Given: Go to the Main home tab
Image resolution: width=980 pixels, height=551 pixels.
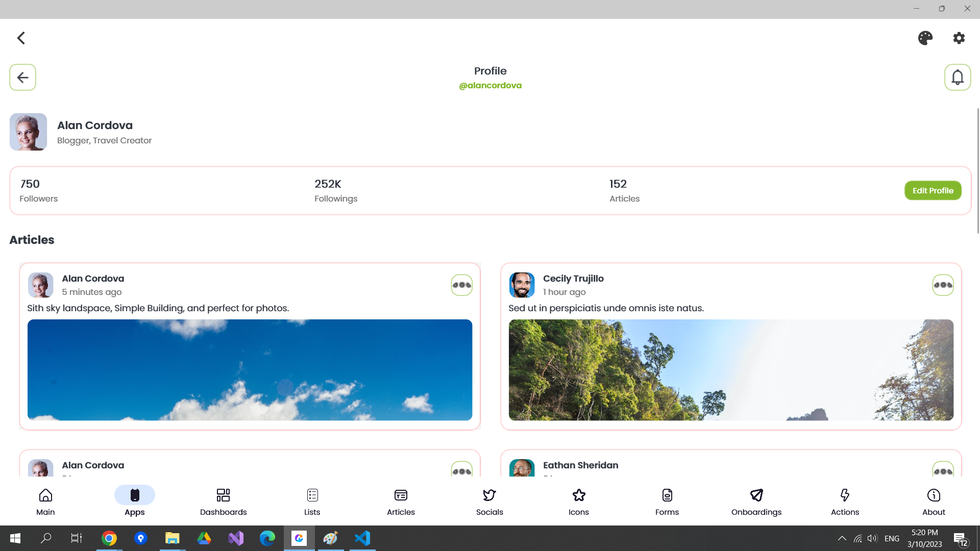Looking at the screenshot, I should (45, 502).
